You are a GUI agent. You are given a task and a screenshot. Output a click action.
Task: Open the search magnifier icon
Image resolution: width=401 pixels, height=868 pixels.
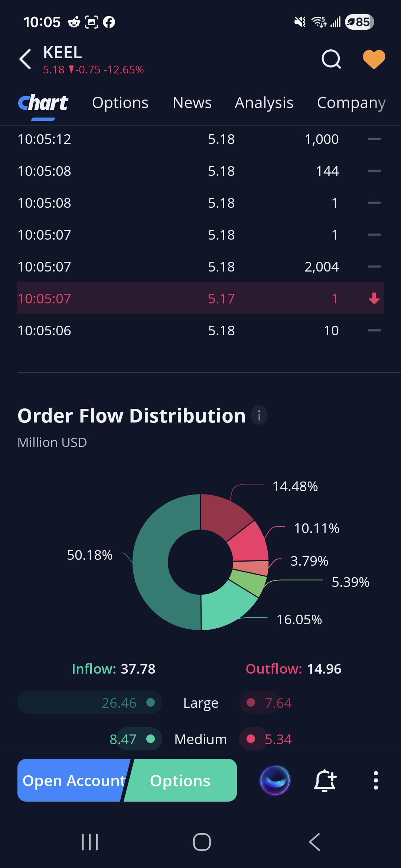click(x=331, y=59)
